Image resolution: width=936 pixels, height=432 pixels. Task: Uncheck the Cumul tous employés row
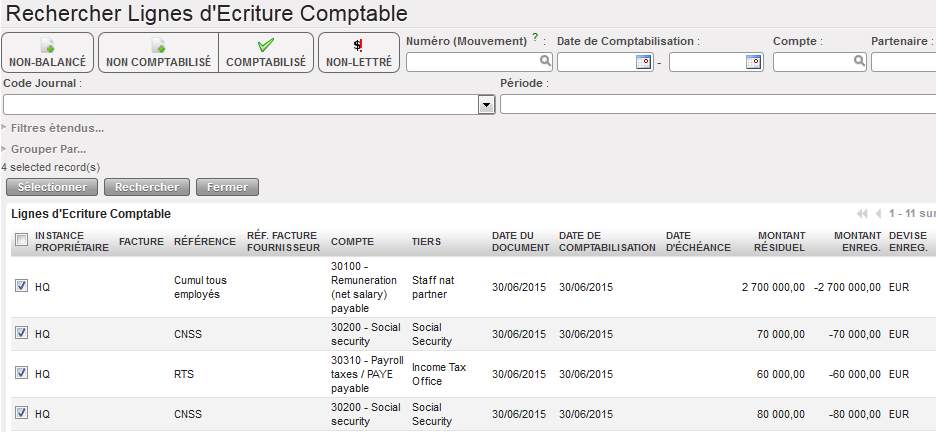21,287
